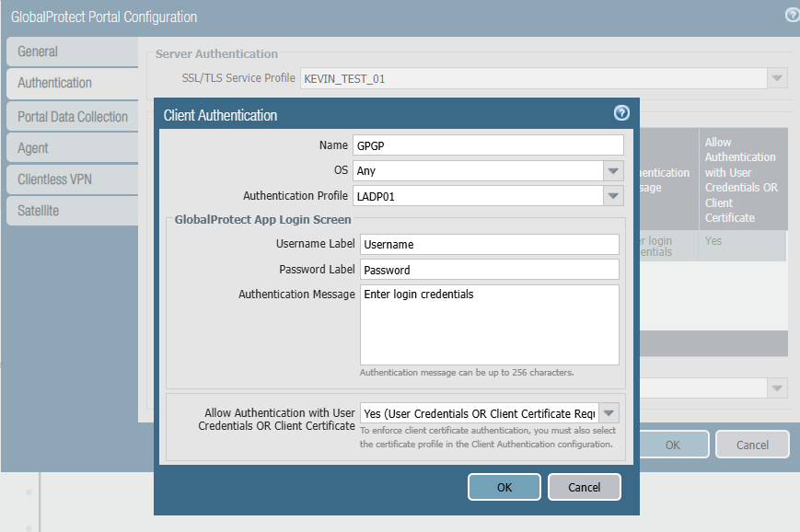The width and height of the screenshot is (800, 532).
Task: Click the Authentication Message text area
Action: point(489,325)
